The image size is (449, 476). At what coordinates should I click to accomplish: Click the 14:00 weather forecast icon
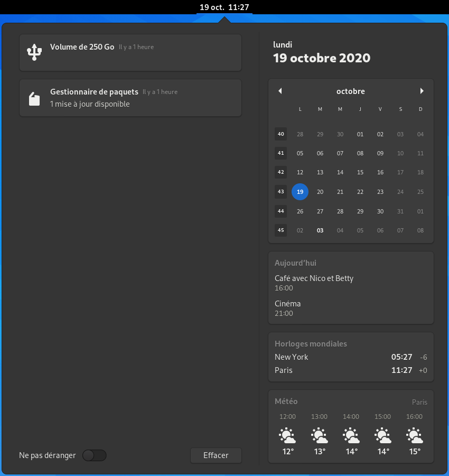[x=351, y=436]
